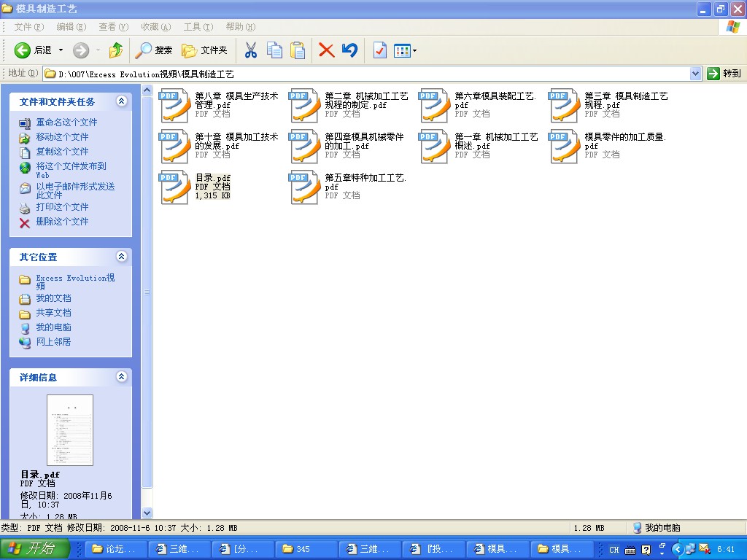Switch to the 论坛 taskbar window
The image size is (747, 560).
115,548
